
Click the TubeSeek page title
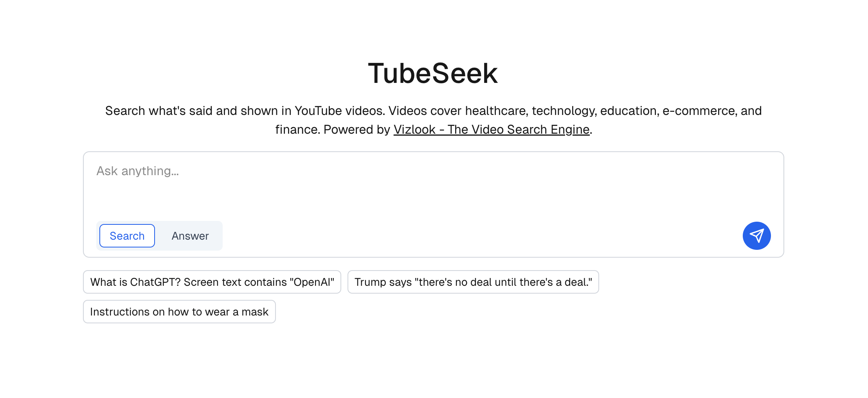coord(434,73)
